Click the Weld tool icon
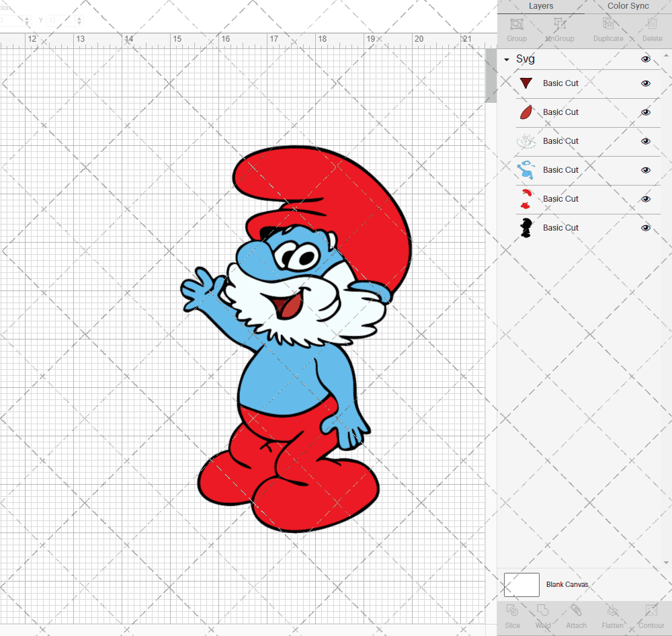672x636 pixels. pyautogui.click(x=542, y=610)
